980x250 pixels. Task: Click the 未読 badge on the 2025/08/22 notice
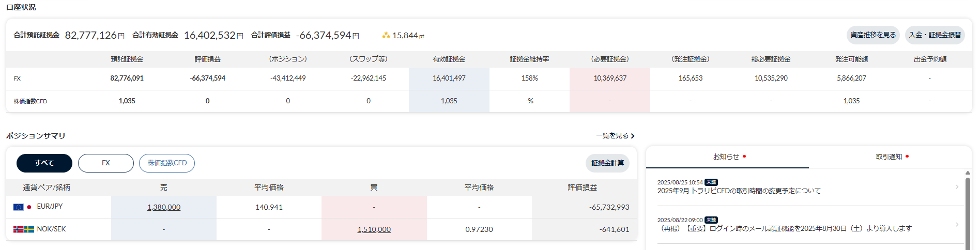[711, 220]
